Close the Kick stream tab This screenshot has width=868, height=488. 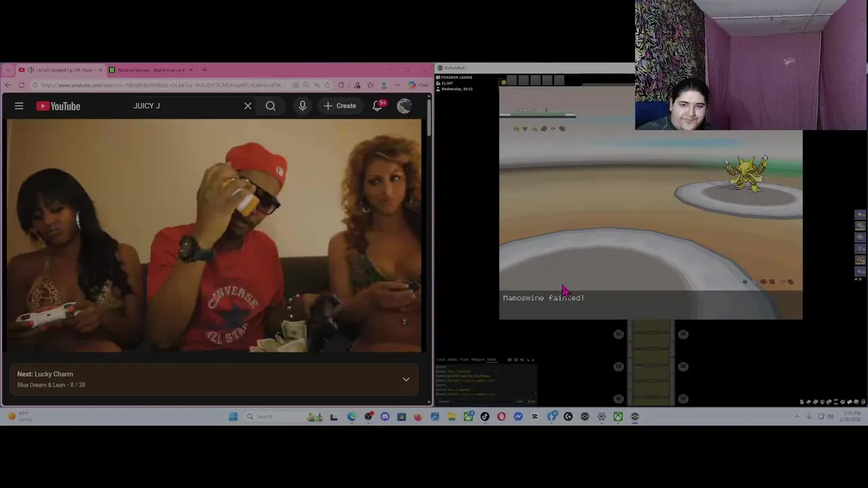[191, 70]
